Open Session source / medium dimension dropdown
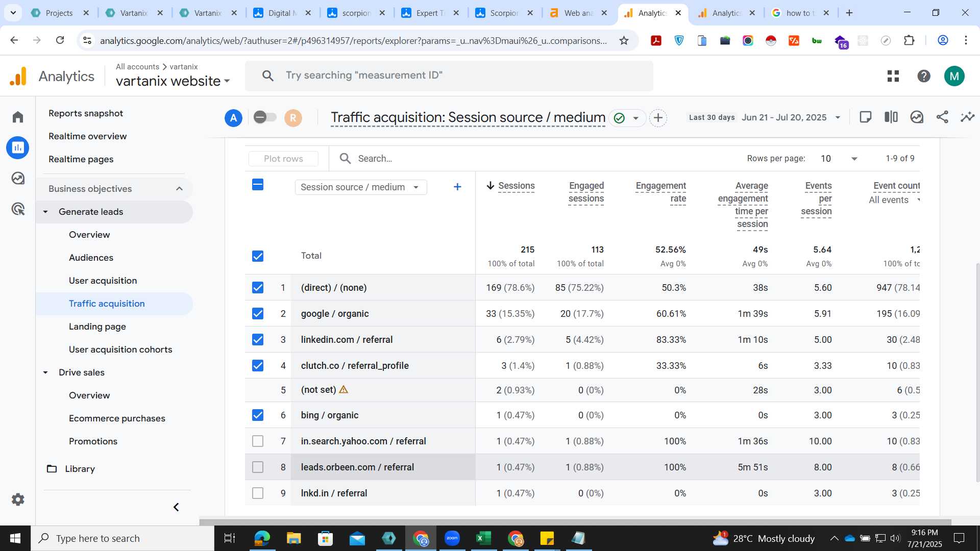 coord(361,187)
